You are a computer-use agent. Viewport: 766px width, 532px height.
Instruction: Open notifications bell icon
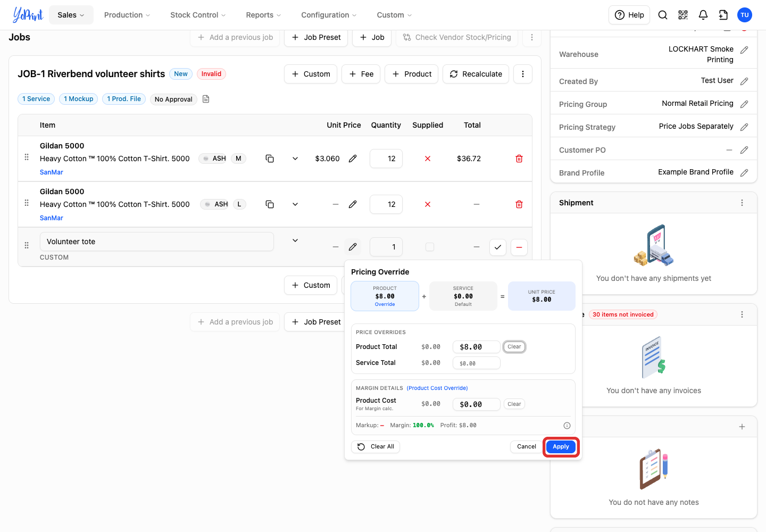click(703, 15)
